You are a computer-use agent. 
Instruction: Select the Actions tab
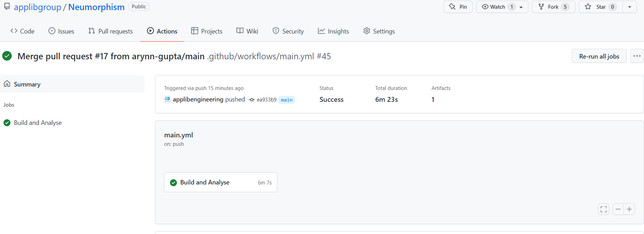click(162, 31)
